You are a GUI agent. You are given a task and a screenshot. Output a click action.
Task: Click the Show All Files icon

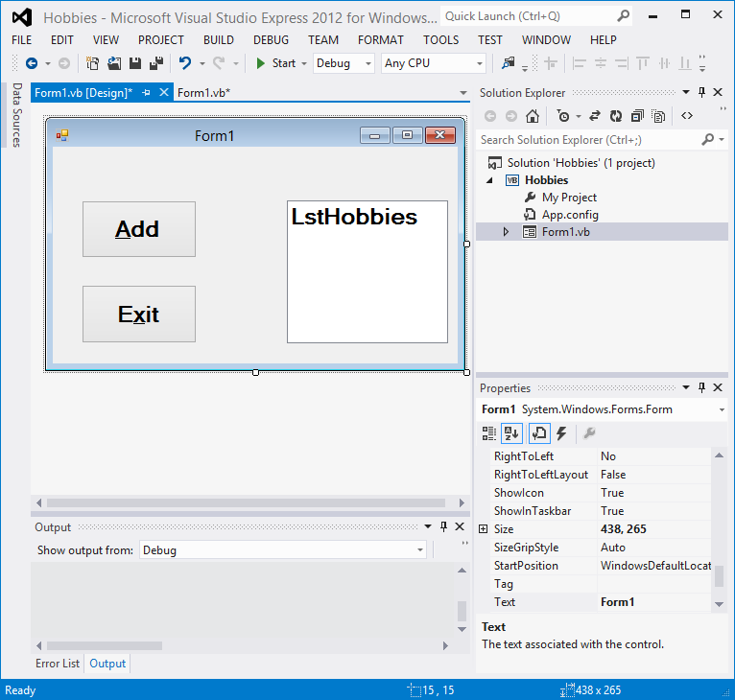point(658,116)
